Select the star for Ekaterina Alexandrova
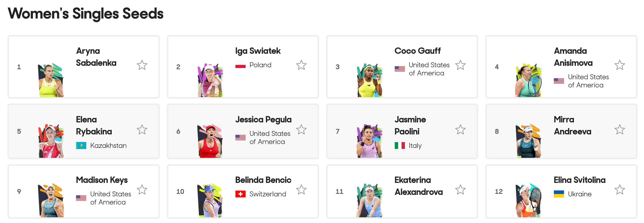The height and width of the screenshot is (223, 644). point(460,190)
